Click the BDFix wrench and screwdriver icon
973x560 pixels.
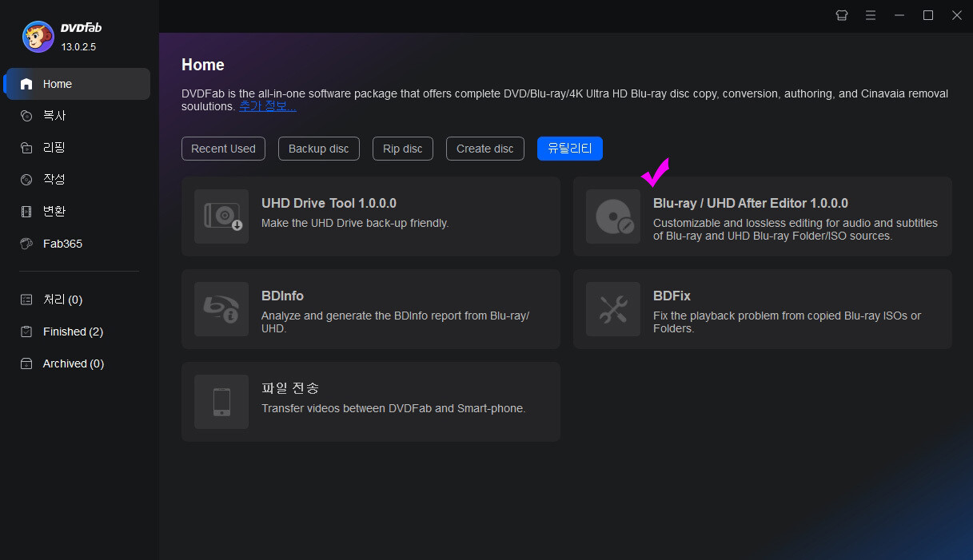[613, 309]
